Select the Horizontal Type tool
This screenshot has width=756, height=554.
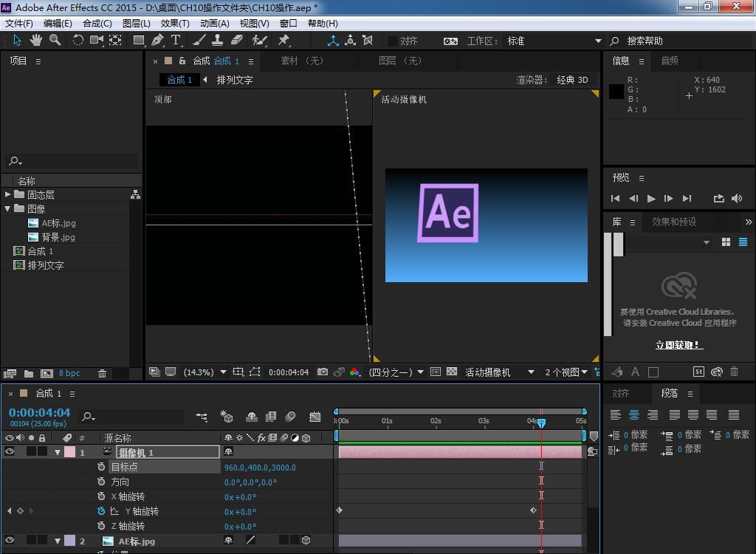[x=176, y=40]
